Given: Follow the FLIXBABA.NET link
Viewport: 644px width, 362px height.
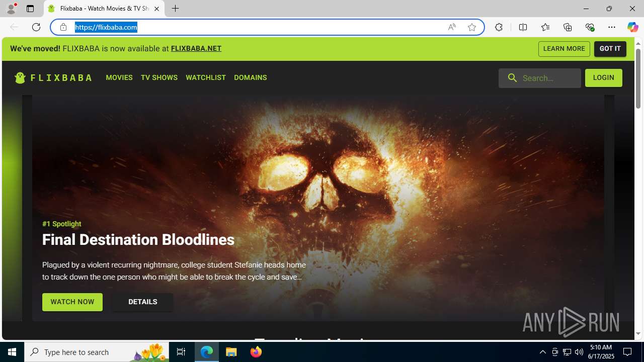Looking at the screenshot, I should pos(196,49).
